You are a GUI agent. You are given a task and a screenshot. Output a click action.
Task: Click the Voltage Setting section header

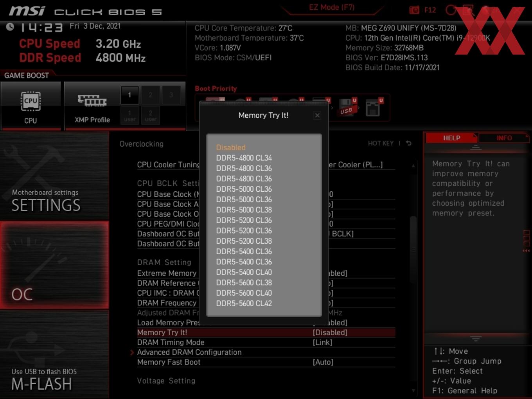166,381
